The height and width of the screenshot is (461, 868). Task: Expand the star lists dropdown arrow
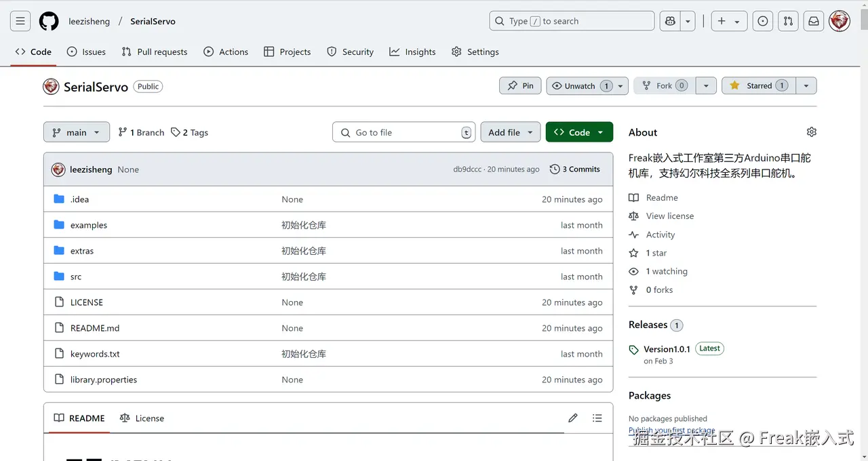[806, 86]
